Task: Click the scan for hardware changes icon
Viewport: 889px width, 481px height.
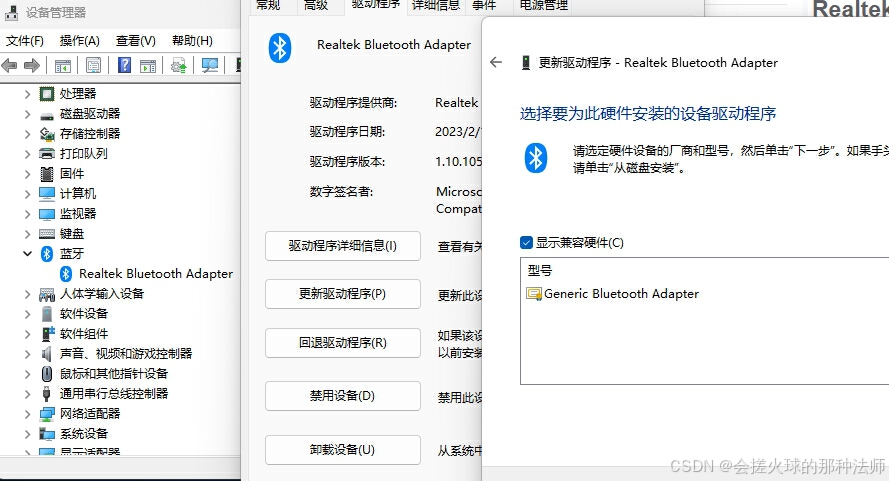Action: tap(210, 65)
